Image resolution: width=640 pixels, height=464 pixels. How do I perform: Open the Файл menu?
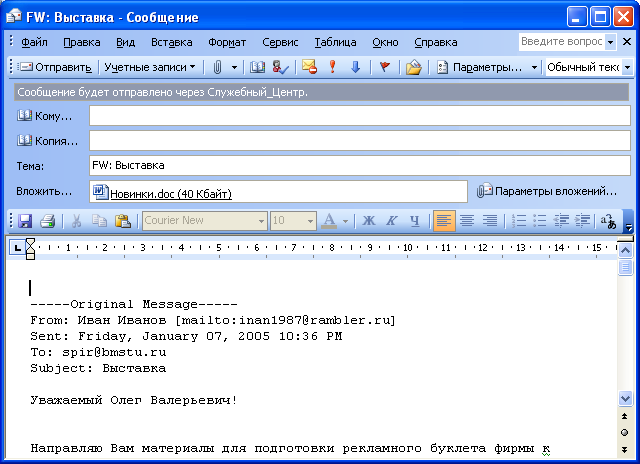(x=34, y=42)
